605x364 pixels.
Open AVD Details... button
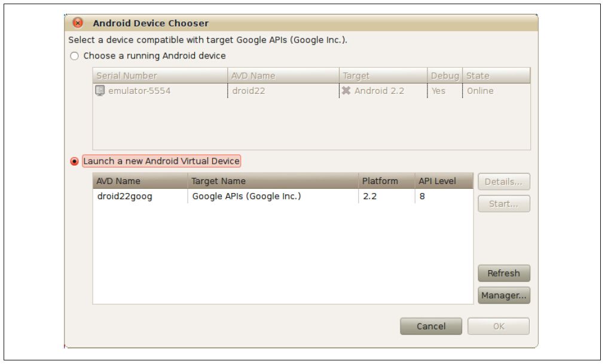(504, 182)
